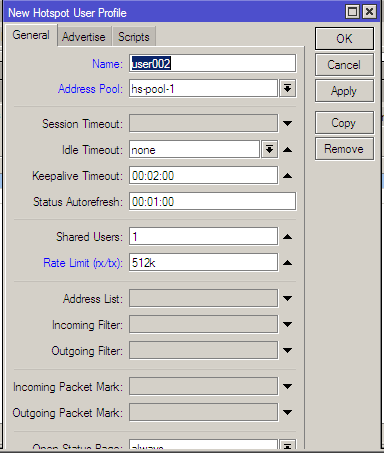This screenshot has height=453, width=384.
Task: Click the disabled Outgoing Filter field
Action: point(203,350)
